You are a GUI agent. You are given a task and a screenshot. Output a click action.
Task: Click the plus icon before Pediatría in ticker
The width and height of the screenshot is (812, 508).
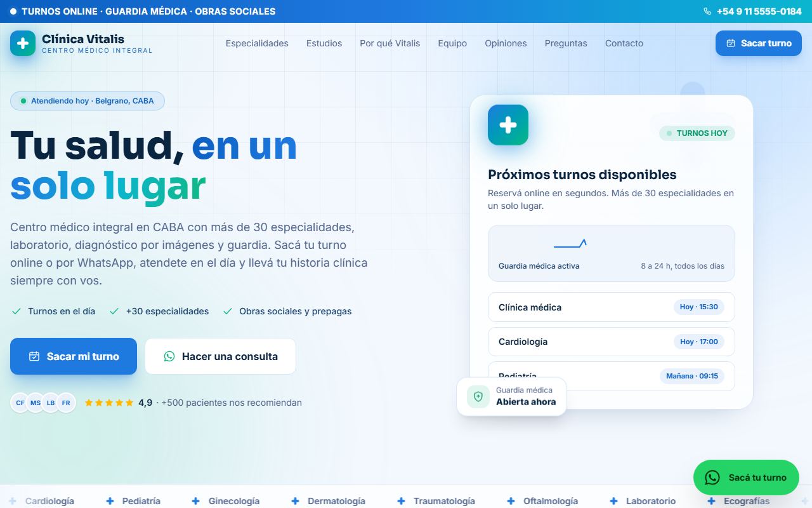point(110,501)
